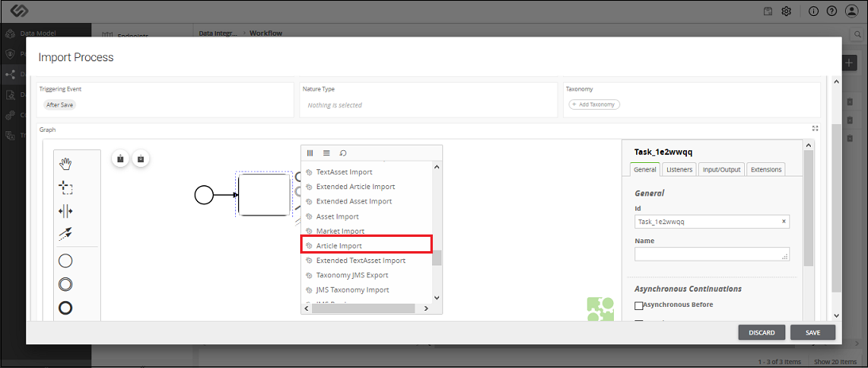This screenshot has width=868, height=368.
Task: Click the archive box icon left of gear
Action: pyautogui.click(x=768, y=11)
